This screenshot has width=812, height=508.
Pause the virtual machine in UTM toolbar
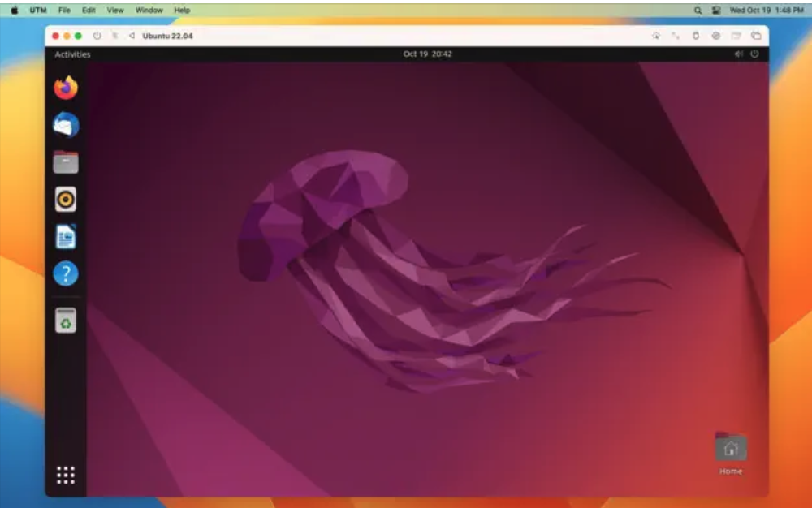pyautogui.click(x=114, y=36)
